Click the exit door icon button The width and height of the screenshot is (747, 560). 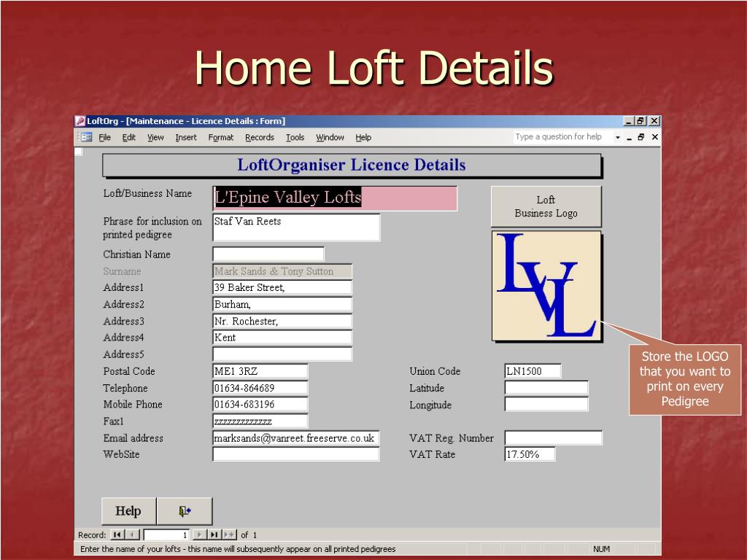point(185,511)
